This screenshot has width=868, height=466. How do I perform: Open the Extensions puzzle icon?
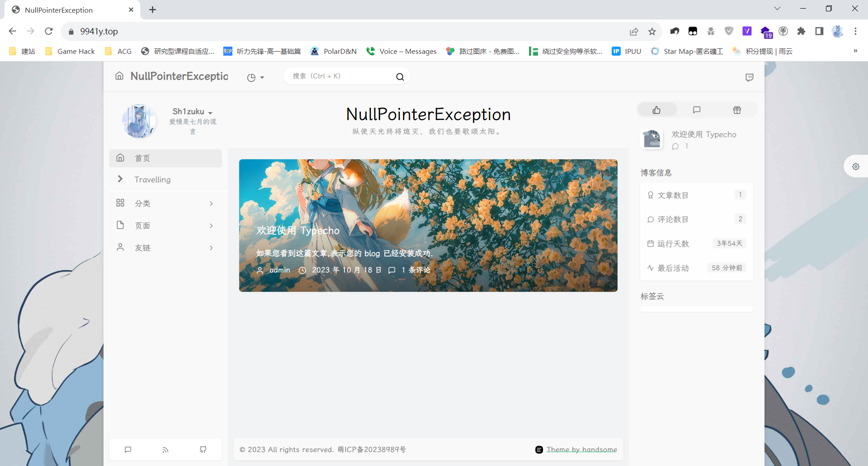tap(801, 31)
